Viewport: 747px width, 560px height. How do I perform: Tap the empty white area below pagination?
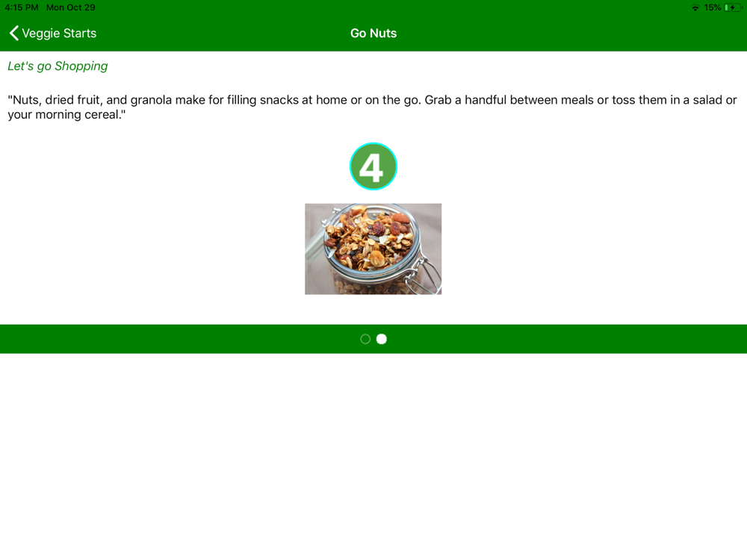373,456
